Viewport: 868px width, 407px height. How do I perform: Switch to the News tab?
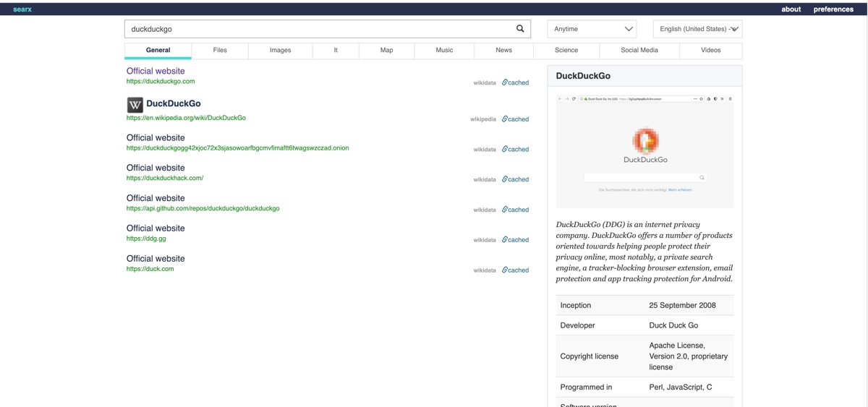tap(504, 51)
